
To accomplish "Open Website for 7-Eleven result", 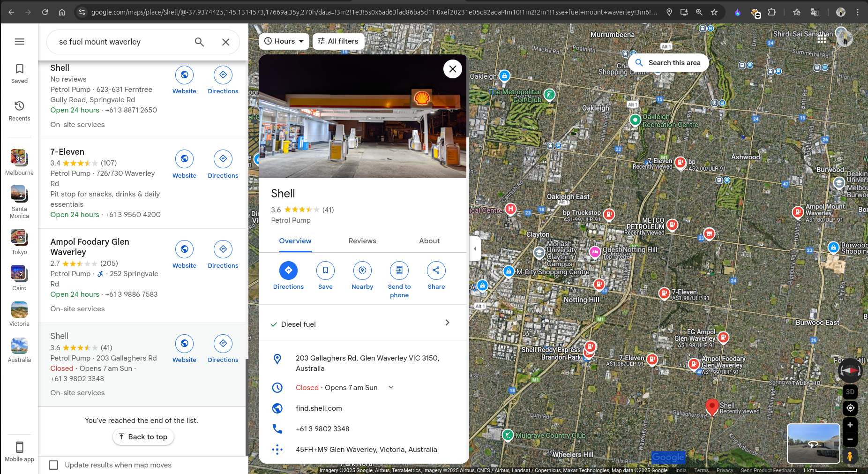I will (x=184, y=165).
